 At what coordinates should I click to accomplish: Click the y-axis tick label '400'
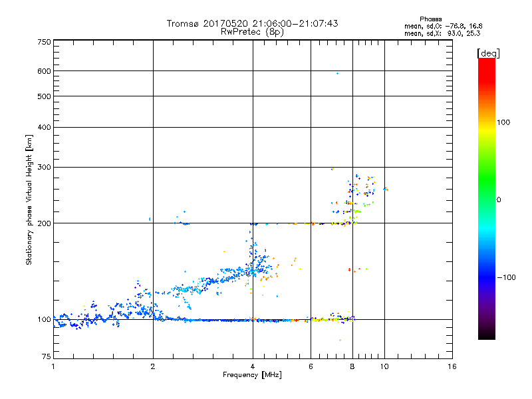coord(44,127)
